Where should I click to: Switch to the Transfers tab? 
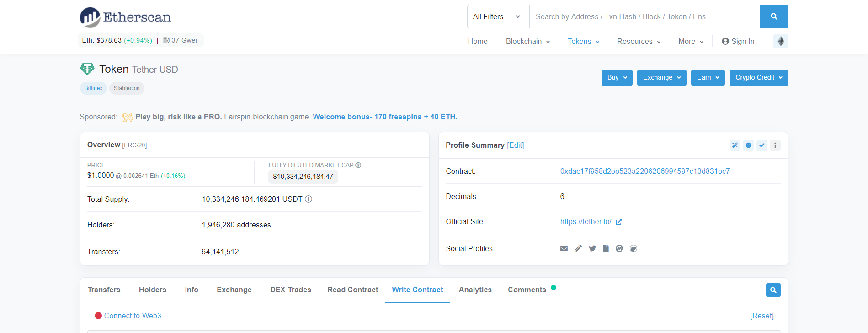pos(104,290)
